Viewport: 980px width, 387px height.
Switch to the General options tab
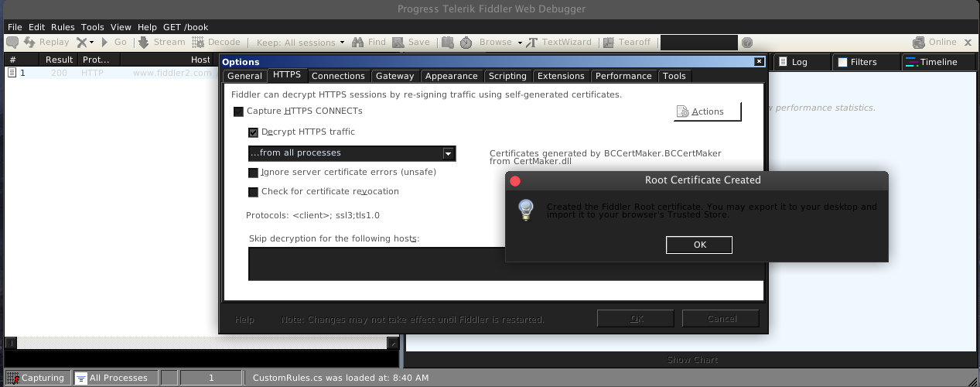pos(244,76)
